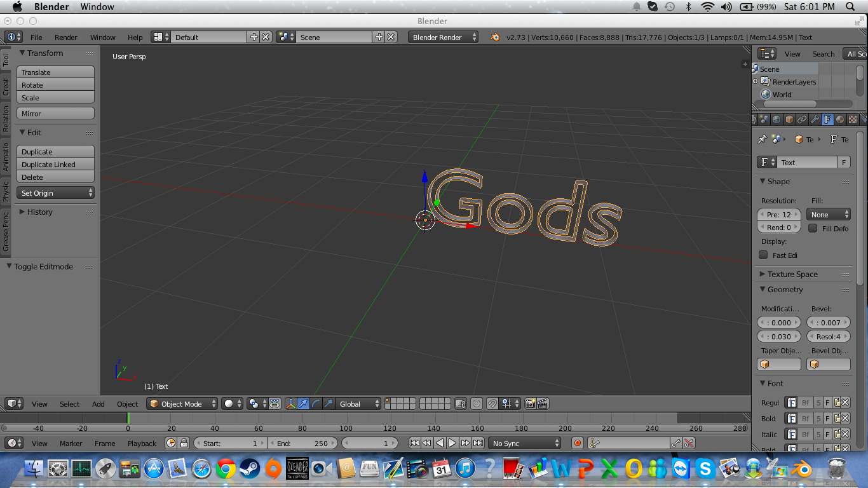This screenshot has width=868, height=488.
Task: Pin the properties context with pushpin
Action: click(x=763, y=139)
